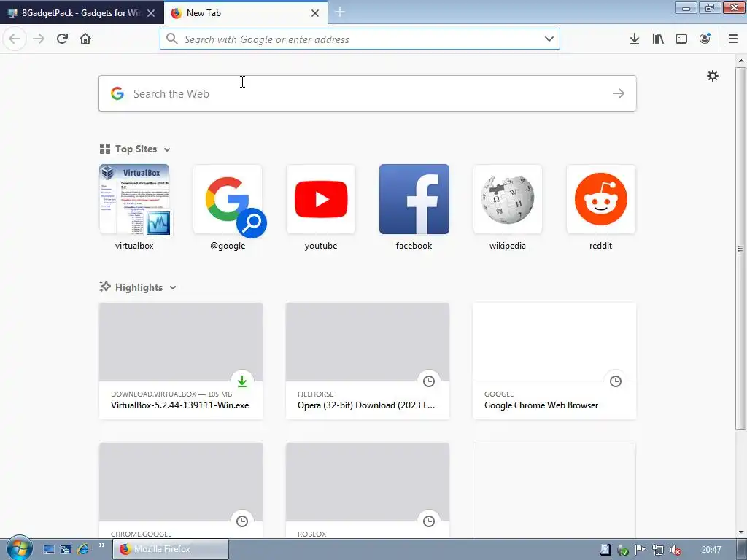Close the 8GadgetPack tab
Viewport: 747px width, 560px height.
[x=151, y=13]
